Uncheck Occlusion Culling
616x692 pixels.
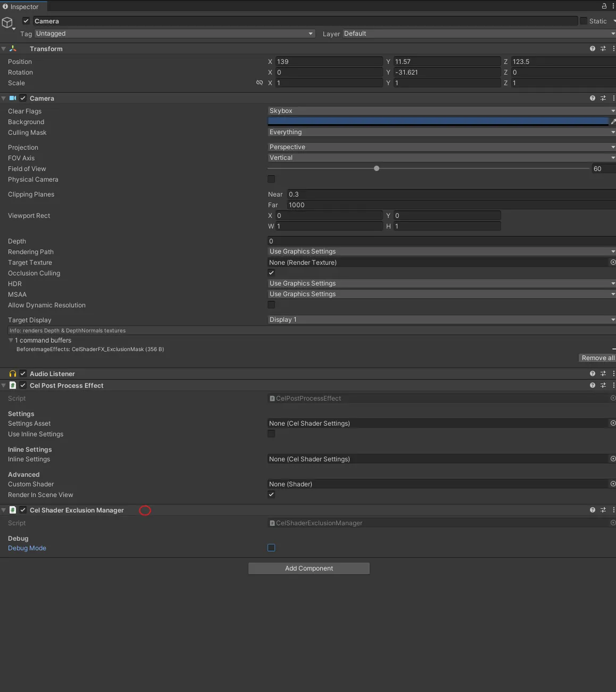271,273
